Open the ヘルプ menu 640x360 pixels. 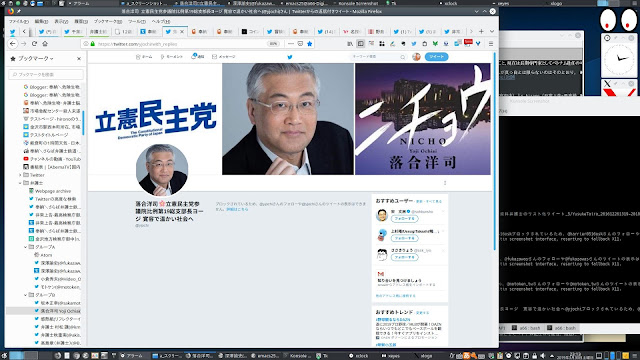pyautogui.click(x=161, y=21)
